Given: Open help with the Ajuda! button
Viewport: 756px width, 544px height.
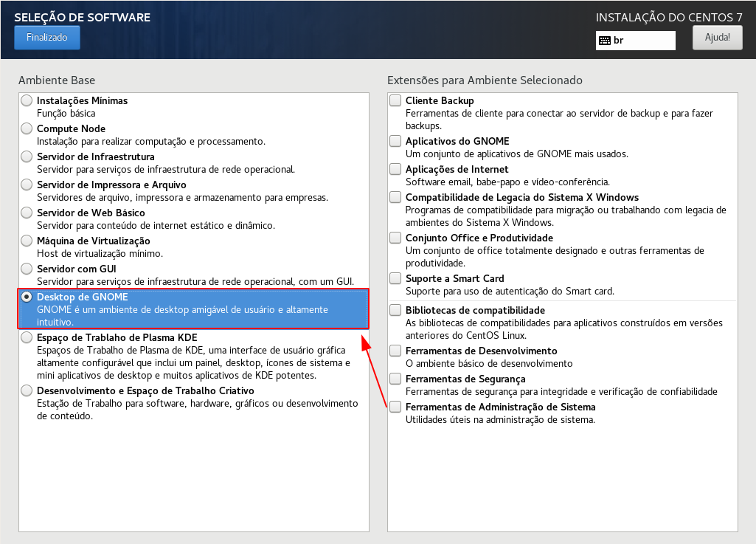Looking at the screenshot, I should (717, 37).
